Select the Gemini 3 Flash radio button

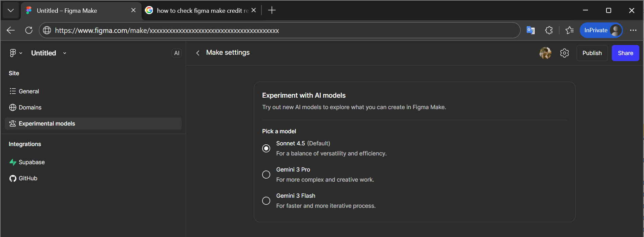(x=266, y=201)
